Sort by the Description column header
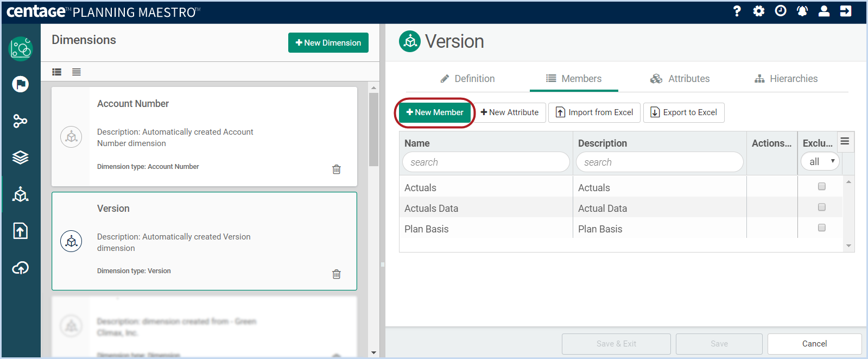The image size is (868, 359). [603, 143]
